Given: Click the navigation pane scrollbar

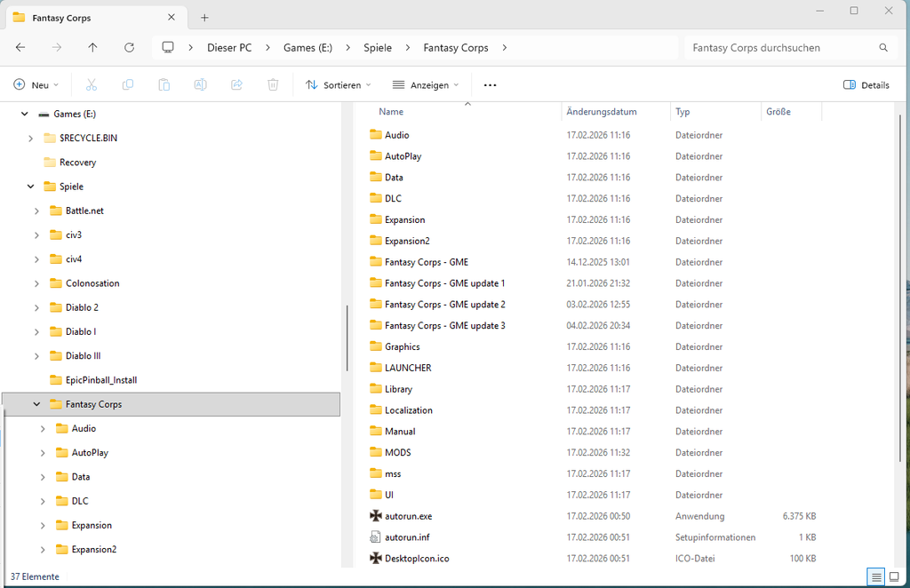Looking at the screenshot, I should [x=347, y=338].
